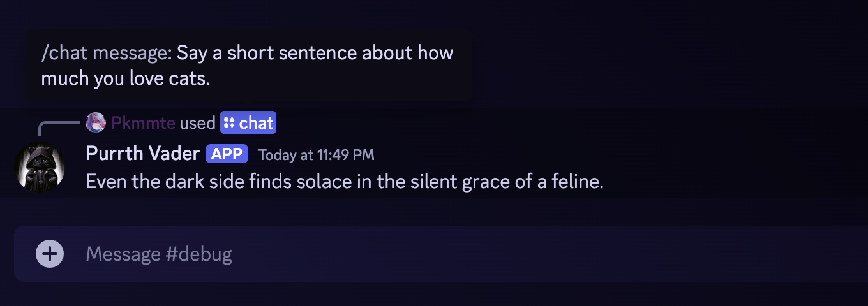Click the '/chat message:' label text
This screenshot has height=306, width=868.
click(x=107, y=53)
